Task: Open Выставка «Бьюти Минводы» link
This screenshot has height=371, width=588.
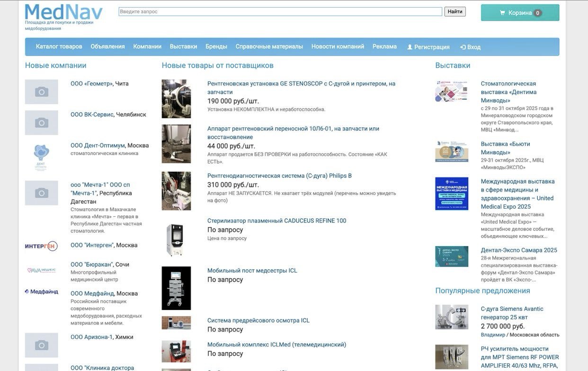Action: click(x=506, y=148)
